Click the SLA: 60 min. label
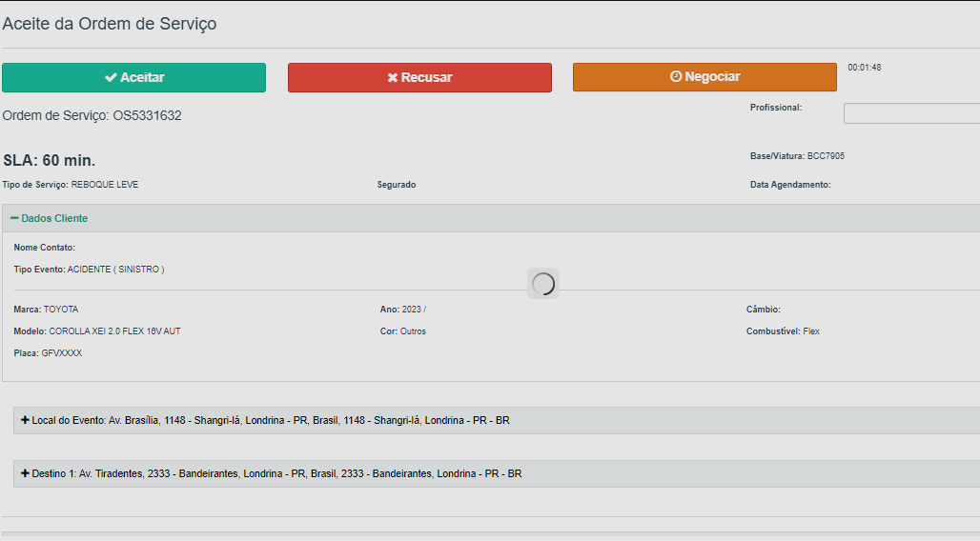Image resolution: width=980 pixels, height=541 pixels. pyautogui.click(x=50, y=161)
